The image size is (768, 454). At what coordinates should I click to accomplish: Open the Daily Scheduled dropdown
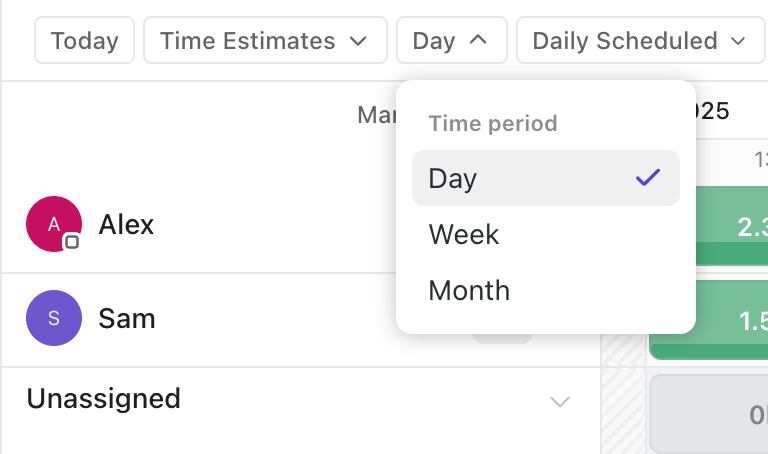(642, 40)
